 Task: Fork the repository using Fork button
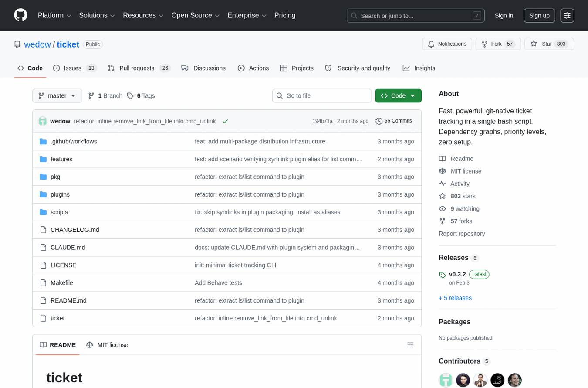tap(498, 44)
